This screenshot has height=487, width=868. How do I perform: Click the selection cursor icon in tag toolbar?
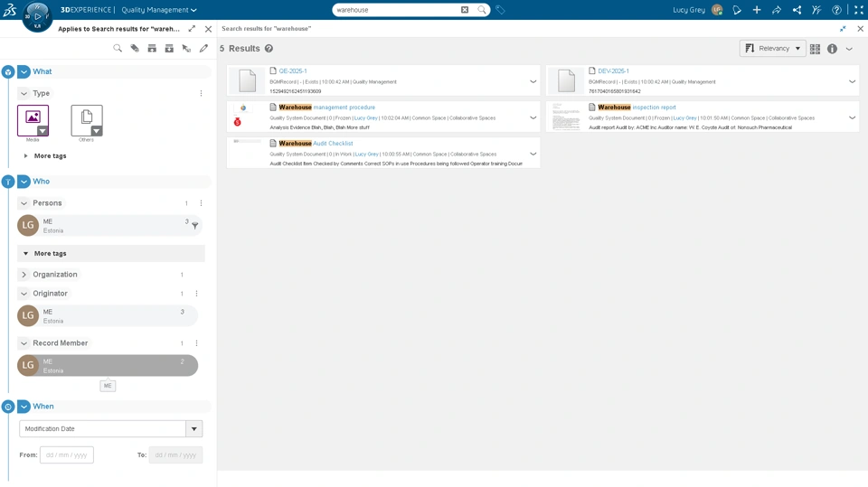pyautogui.click(x=186, y=49)
